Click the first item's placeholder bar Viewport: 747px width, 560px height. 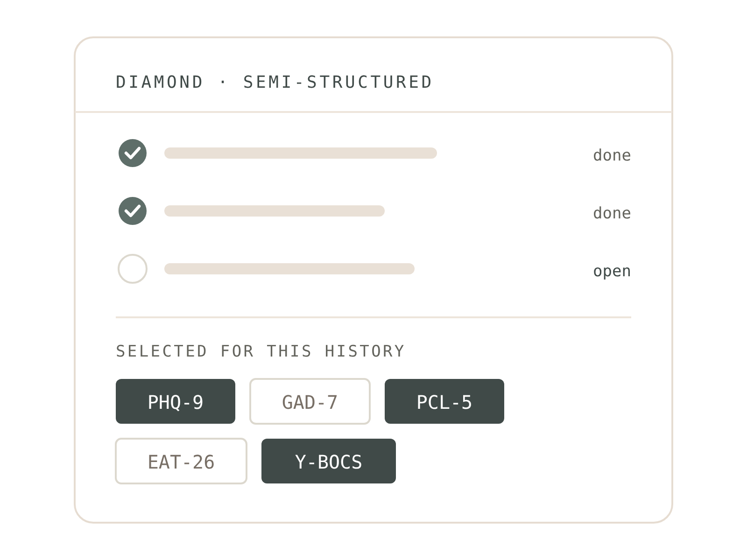tap(301, 153)
